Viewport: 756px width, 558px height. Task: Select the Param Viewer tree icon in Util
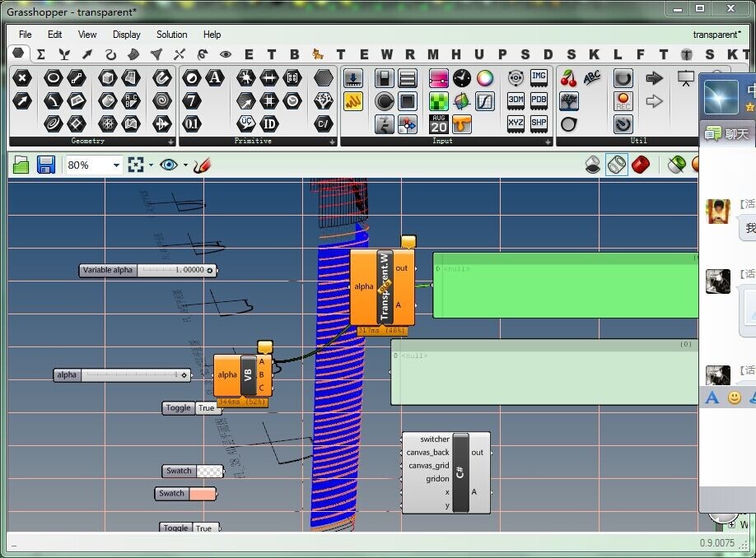point(569,101)
